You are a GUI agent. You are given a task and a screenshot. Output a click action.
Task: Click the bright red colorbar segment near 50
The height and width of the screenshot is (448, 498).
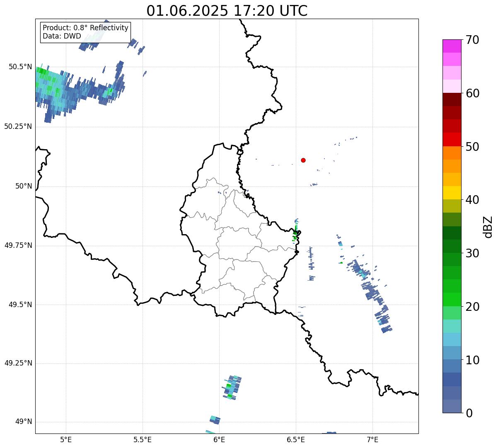(x=452, y=139)
